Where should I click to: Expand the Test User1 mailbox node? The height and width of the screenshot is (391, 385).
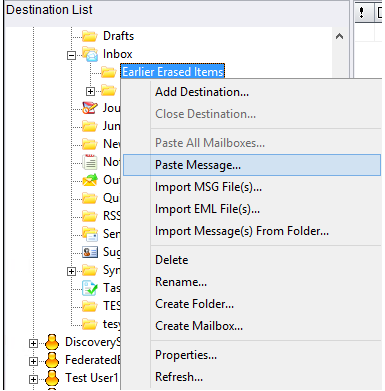pyautogui.click(x=33, y=379)
